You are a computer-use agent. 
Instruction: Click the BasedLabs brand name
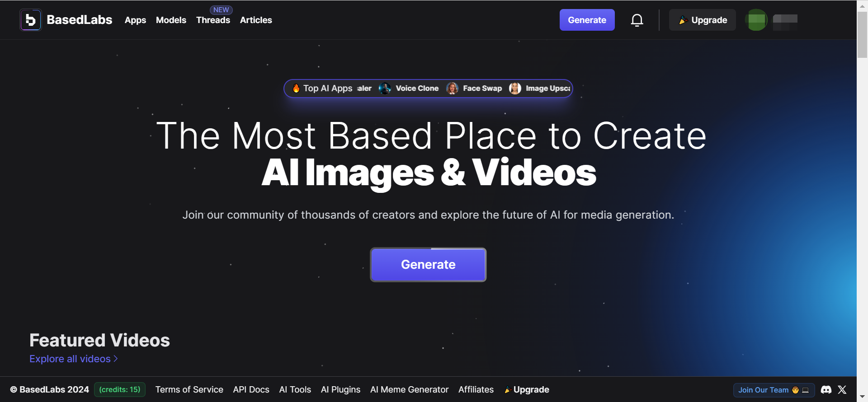[80, 20]
